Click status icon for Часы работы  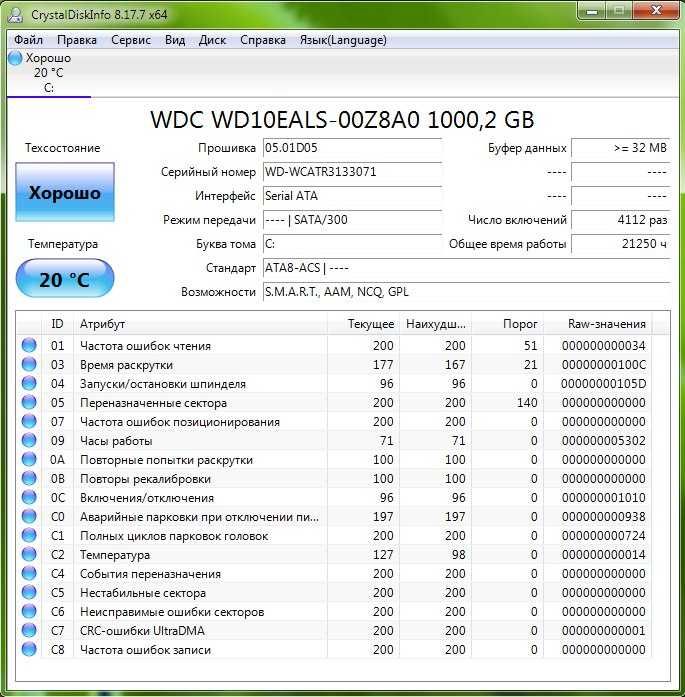[29, 440]
